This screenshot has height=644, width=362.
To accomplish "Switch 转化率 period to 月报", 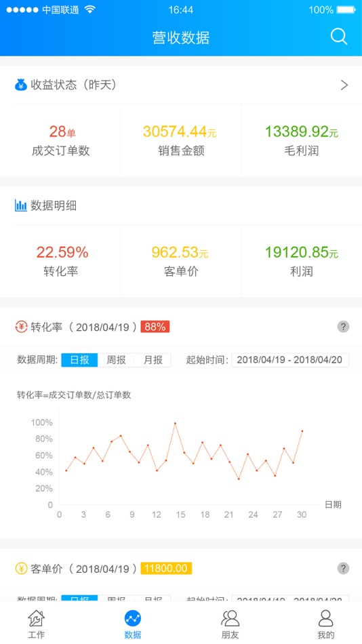I will [x=153, y=360].
